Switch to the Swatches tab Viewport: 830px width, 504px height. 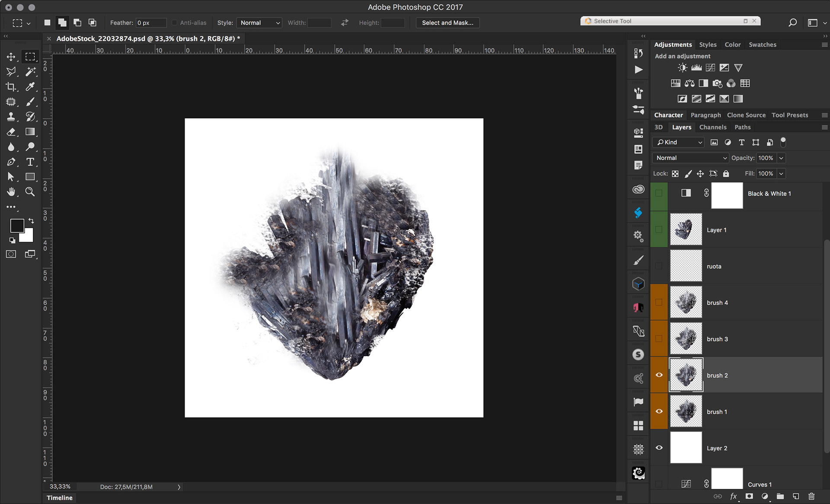point(763,45)
